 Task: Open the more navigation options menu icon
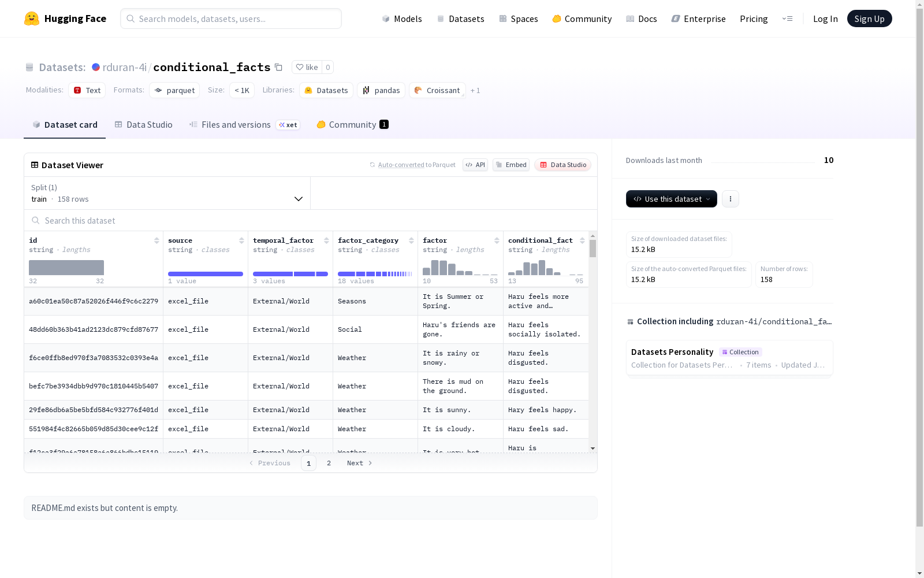pyautogui.click(x=787, y=18)
